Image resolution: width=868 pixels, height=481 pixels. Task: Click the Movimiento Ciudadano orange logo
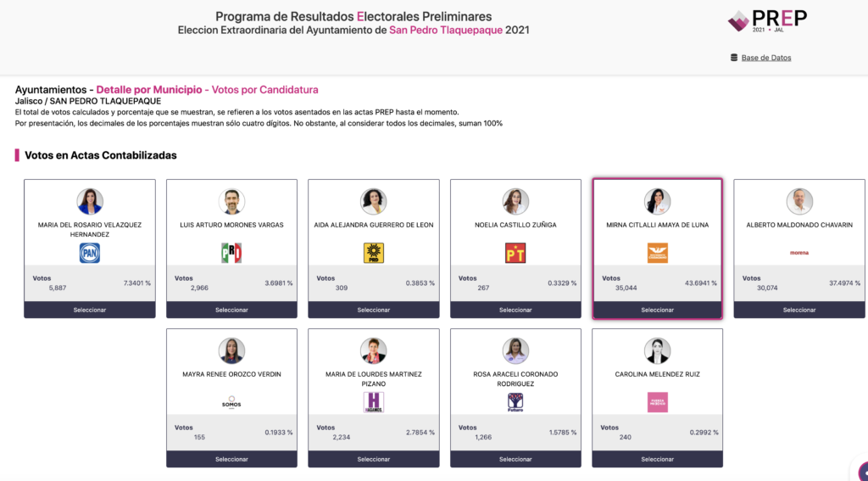click(657, 253)
